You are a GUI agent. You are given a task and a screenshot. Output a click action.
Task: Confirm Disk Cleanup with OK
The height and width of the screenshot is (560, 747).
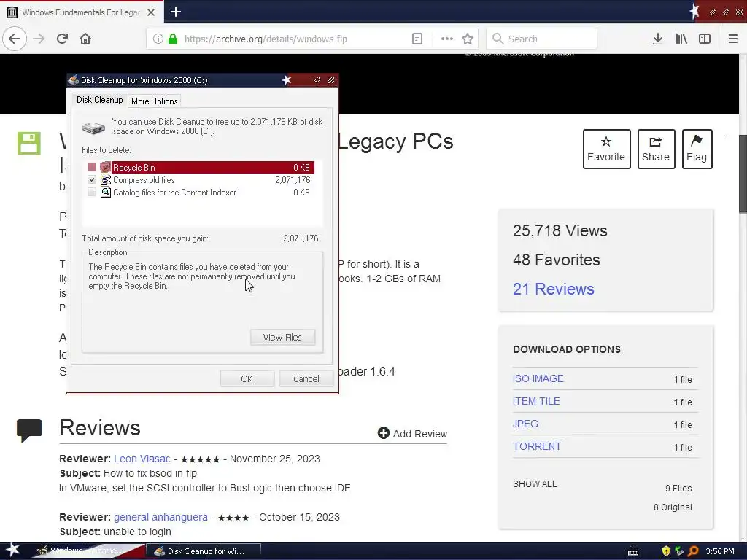(x=247, y=378)
